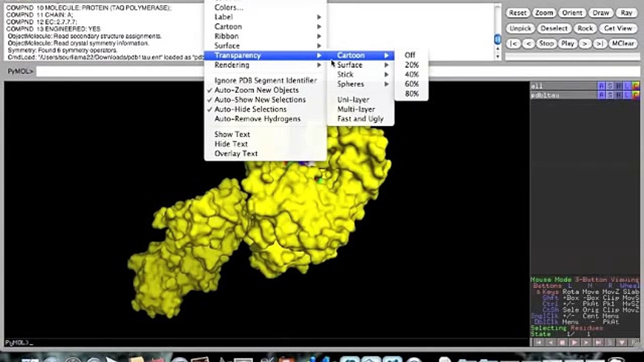This screenshot has height=362, width=644.
Task: Toggle Auto-Hide Selections option
Action: click(265, 109)
